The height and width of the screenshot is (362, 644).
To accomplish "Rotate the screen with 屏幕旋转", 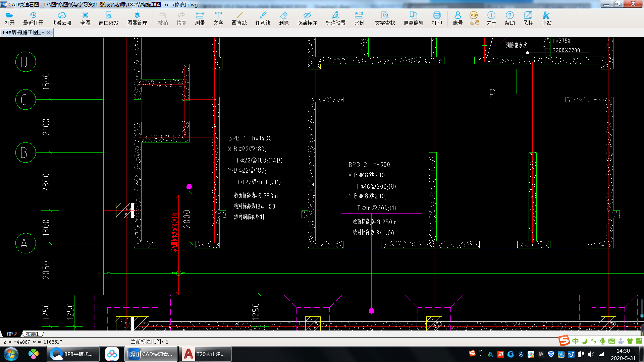I will [x=414, y=18].
